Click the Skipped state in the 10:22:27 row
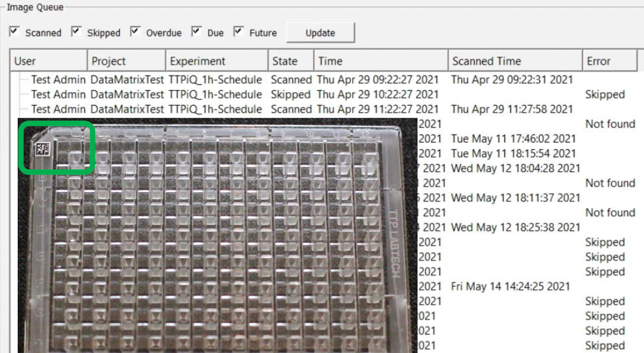 pyautogui.click(x=291, y=94)
